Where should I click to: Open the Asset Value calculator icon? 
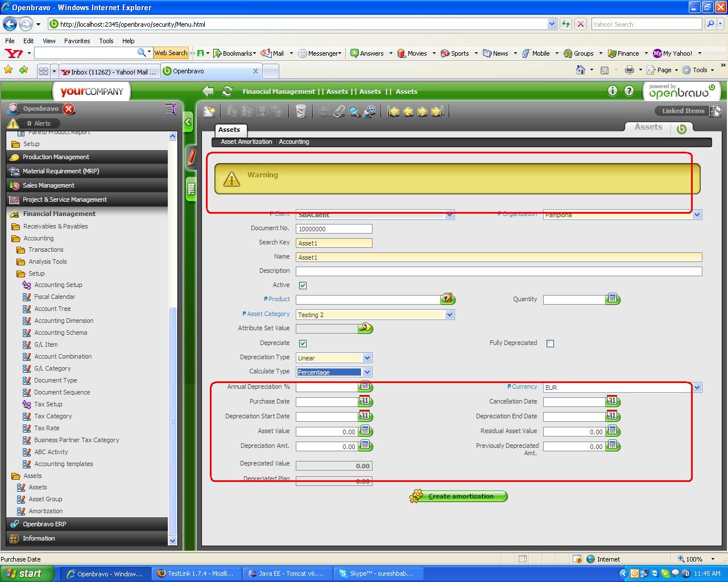point(365,431)
